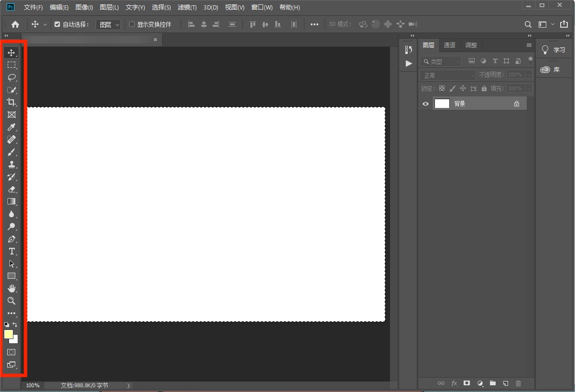Open the search magnifier in options bar

click(x=528, y=24)
